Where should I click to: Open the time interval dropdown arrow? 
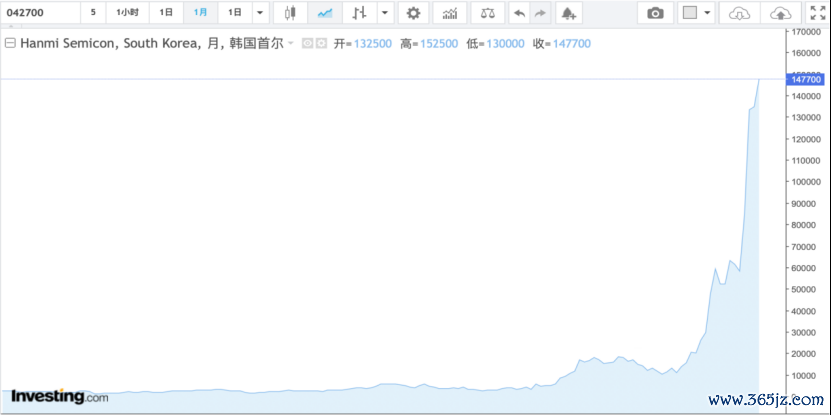coord(260,13)
